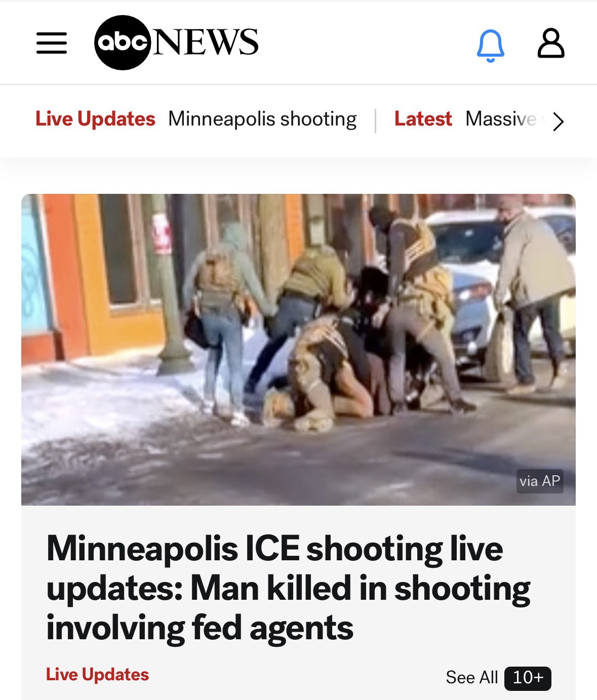Open the Massive story in Latest ticker
The width and height of the screenshot is (597, 700).
501,119
